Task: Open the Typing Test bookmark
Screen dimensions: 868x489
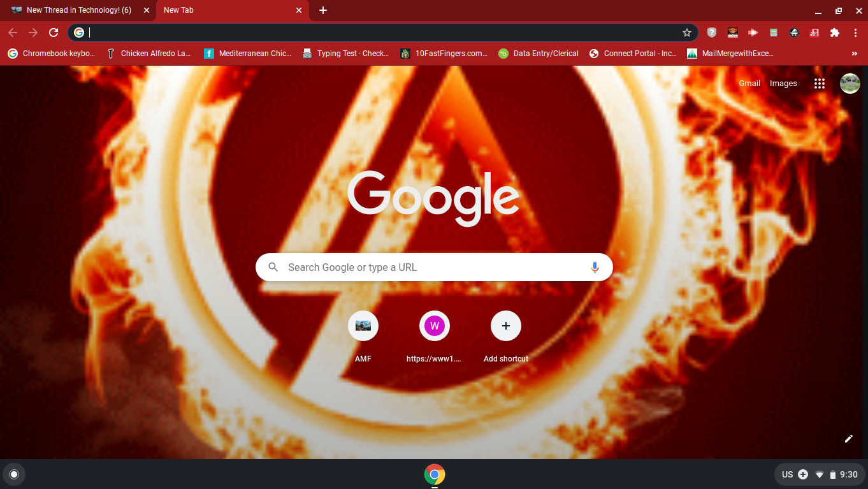Action: coord(345,54)
